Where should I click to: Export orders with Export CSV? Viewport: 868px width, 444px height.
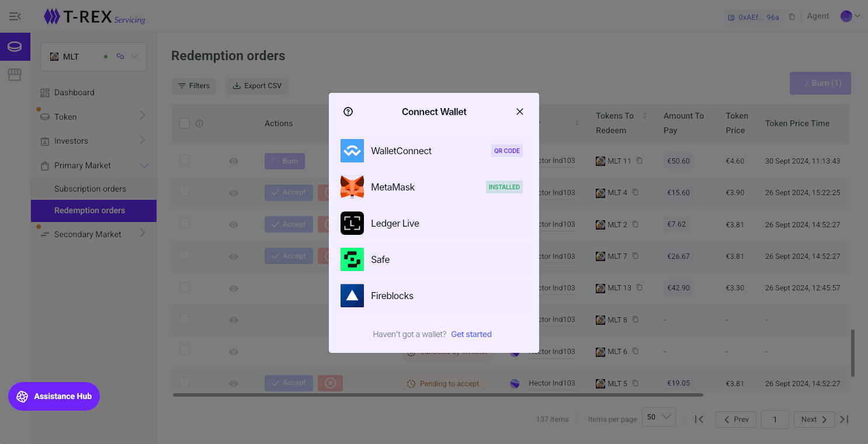257,86
